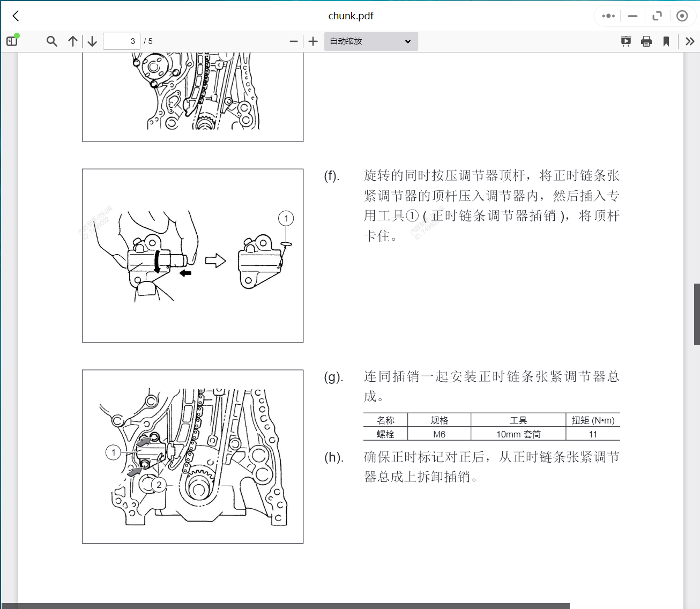Click inside the page number input field
The image size is (700, 609).
tap(121, 41)
